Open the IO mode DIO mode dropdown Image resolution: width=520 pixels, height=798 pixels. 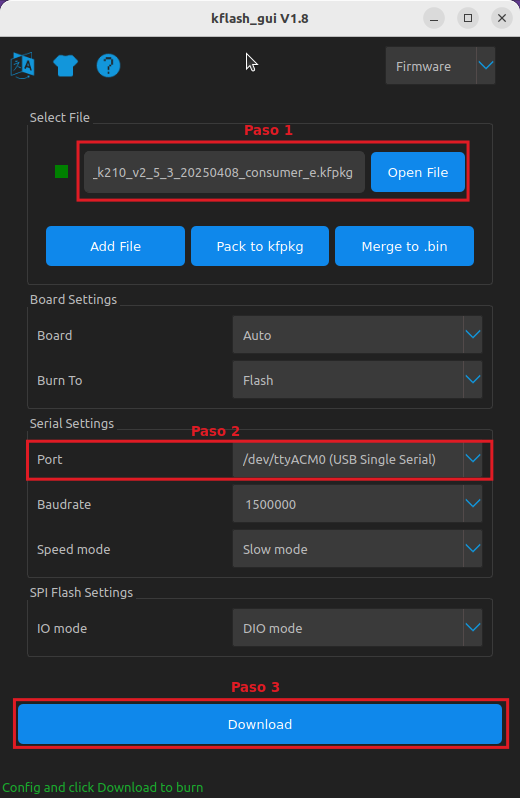[357, 628]
